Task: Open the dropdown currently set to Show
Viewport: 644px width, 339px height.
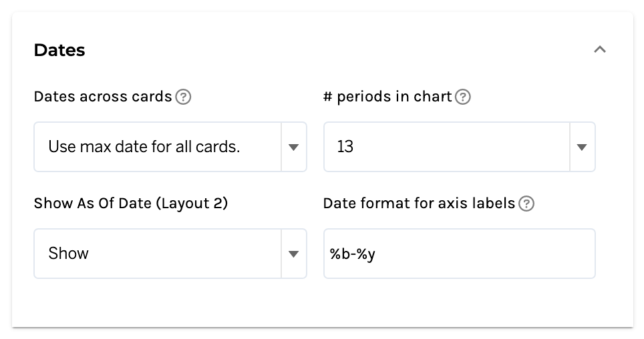Action: [158, 254]
